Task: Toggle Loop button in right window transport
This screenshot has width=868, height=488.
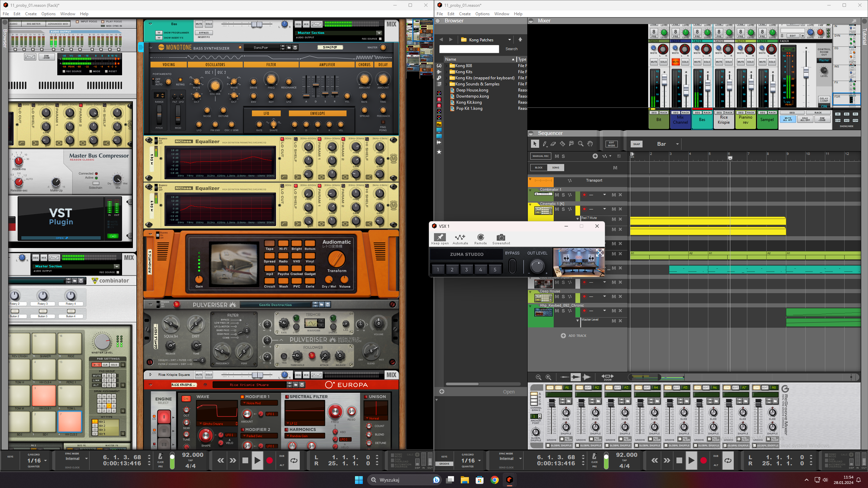Action: tap(728, 460)
